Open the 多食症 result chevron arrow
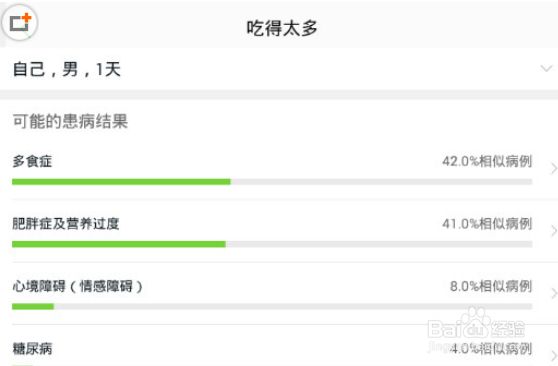 tap(553, 168)
